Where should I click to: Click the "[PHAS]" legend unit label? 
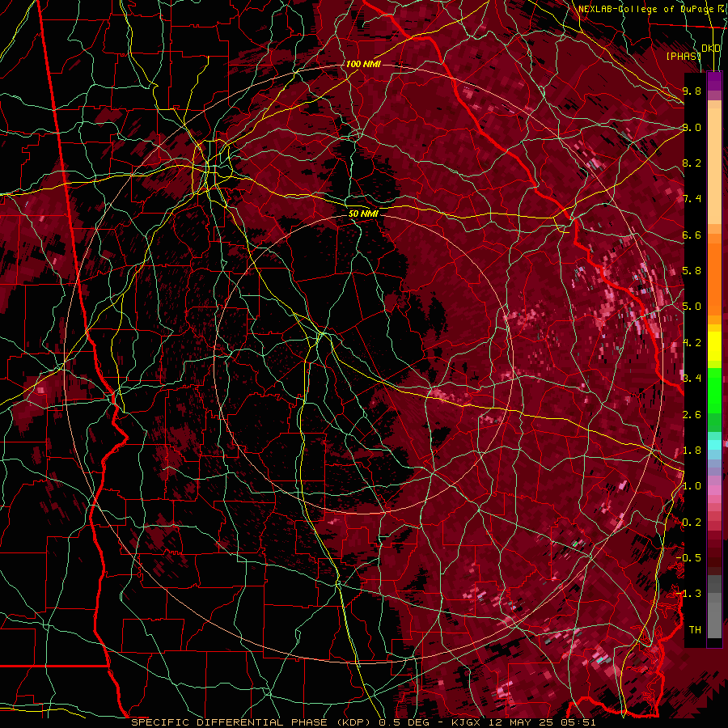point(684,56)
